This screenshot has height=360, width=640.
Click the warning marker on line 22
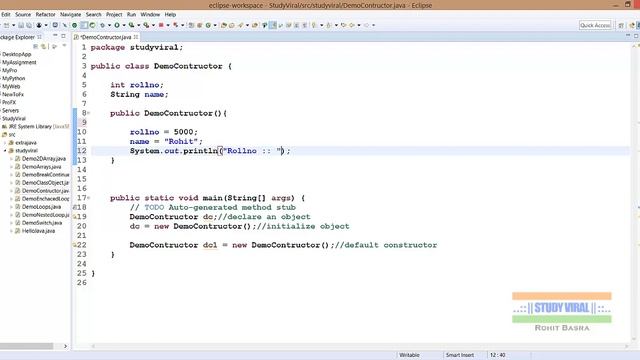tap(75, 245)
